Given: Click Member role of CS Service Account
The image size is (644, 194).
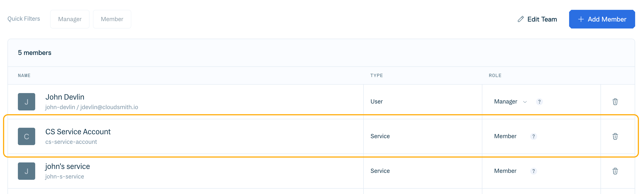Looking at the screenshot, I should coord(505,136).
